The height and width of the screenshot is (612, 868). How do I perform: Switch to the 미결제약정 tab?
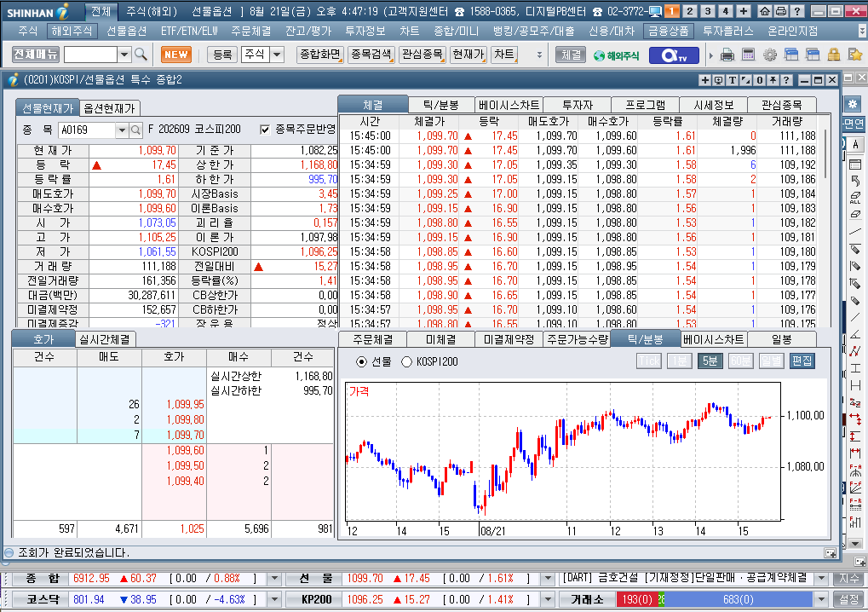click(509, 339)
